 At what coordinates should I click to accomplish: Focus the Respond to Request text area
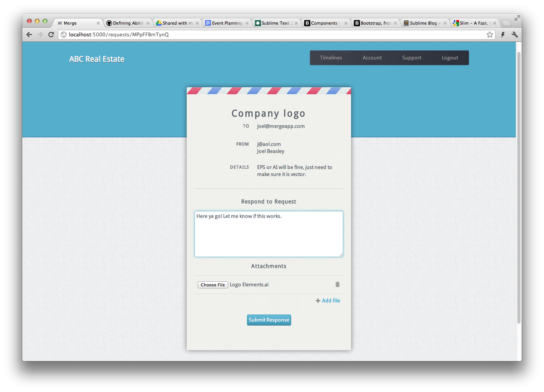click(268, 234)
